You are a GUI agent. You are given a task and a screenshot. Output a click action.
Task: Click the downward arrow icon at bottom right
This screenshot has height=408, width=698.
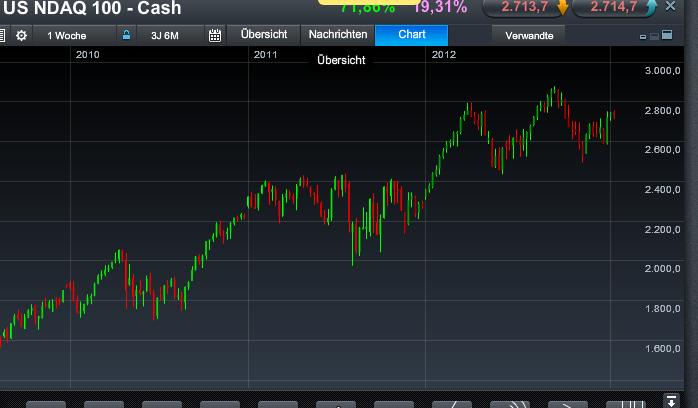[x=671, y=400]
